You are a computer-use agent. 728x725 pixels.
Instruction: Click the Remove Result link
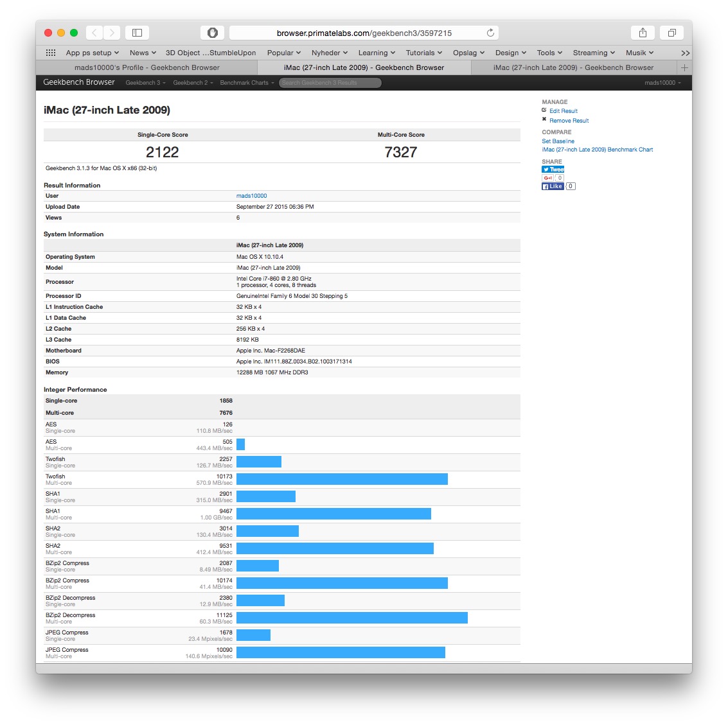pyautogui.click(x=569, y=121)
